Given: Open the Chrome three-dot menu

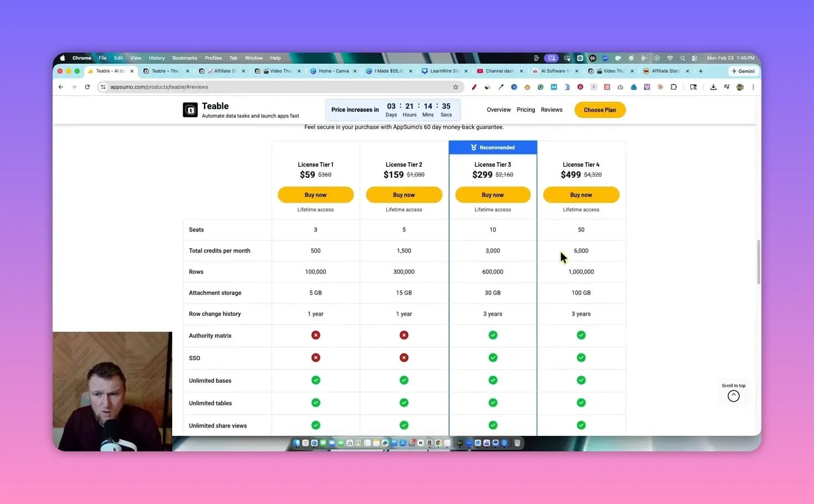Looking at the screenshot, I should [754, 87].
